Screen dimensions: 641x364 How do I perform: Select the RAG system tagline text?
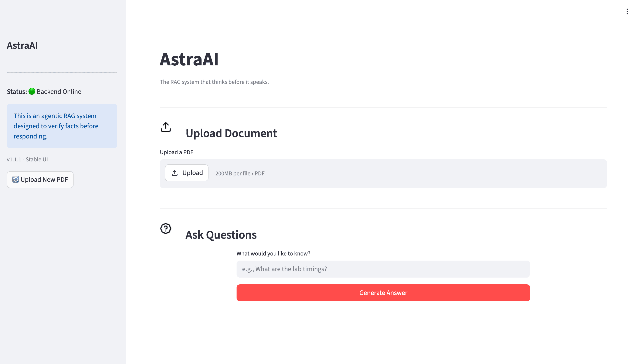(x=214, y=82)
